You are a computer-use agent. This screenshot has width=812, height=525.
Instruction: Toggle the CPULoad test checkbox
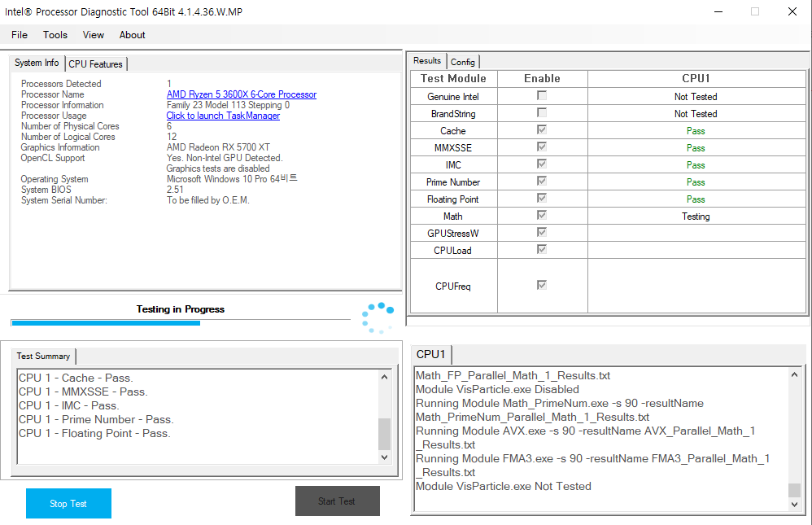(542, 249)
